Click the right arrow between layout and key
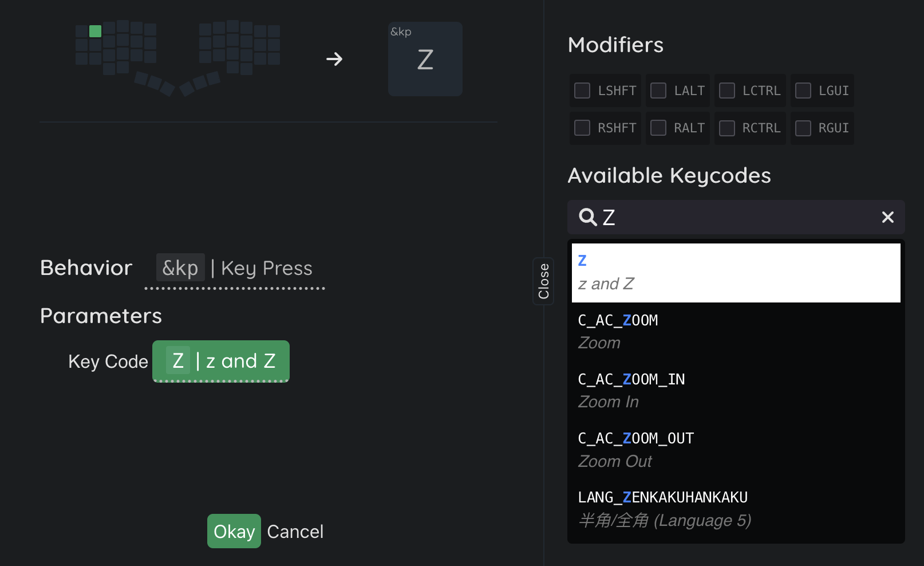The image size is (924, 566). pos(334,59)
